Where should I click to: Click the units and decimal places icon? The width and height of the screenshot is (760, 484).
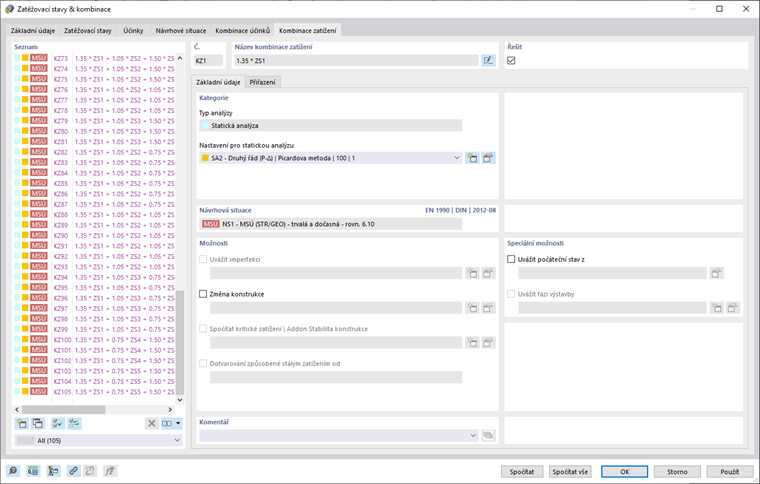click(33, 471)
